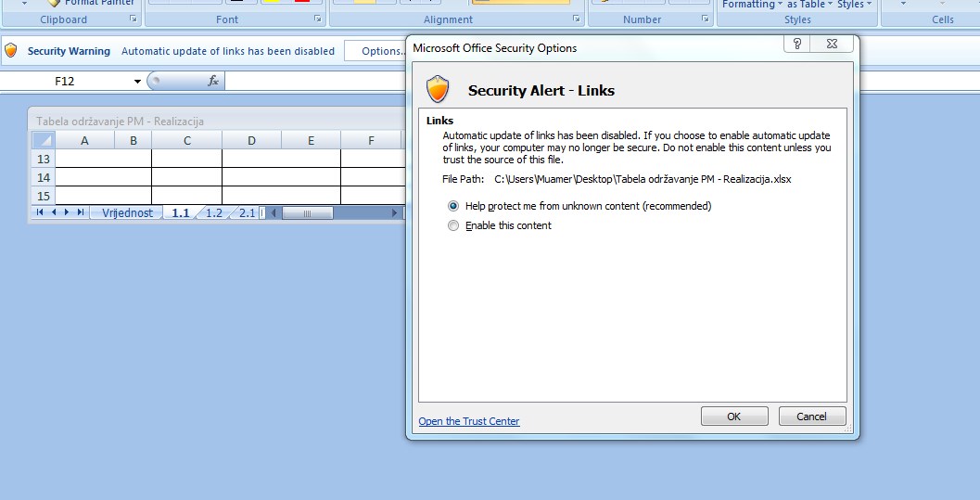Open the Trust Center link
This screenshot has height=500, width=980.
click(469, 421)
